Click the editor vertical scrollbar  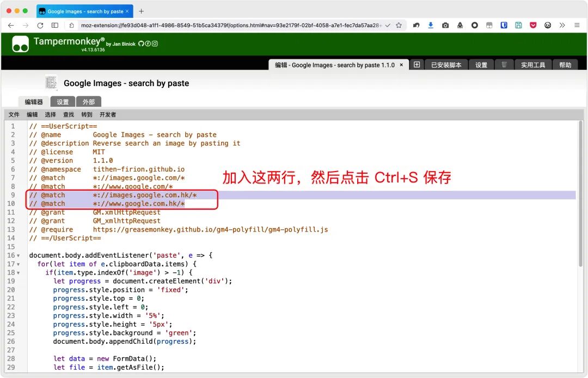pyautogui.click(x=581, y=193)
